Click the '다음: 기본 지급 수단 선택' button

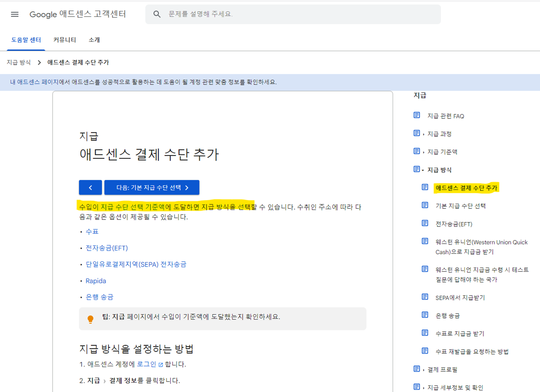pyautogui.click(x=152, y=187)
